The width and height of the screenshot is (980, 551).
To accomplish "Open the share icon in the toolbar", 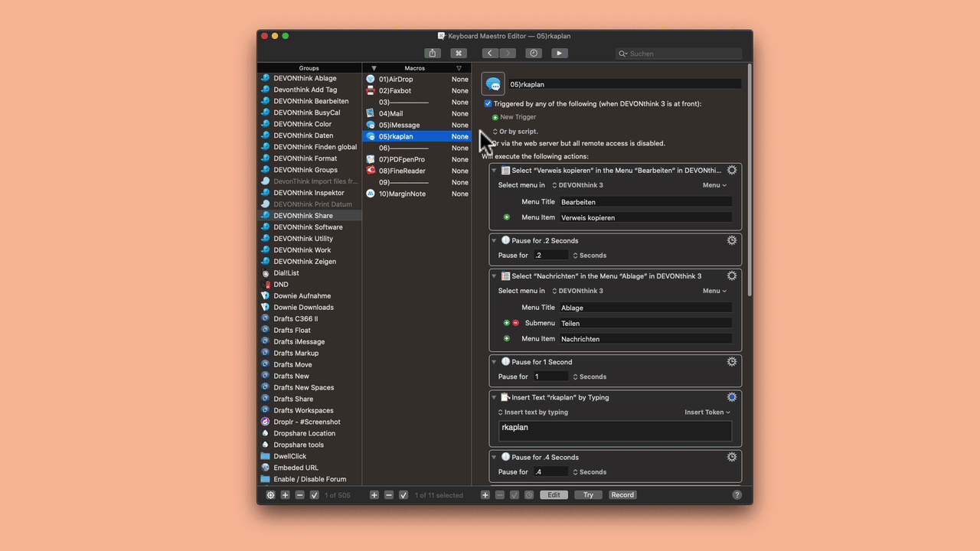I will click(x=432, y=53).
